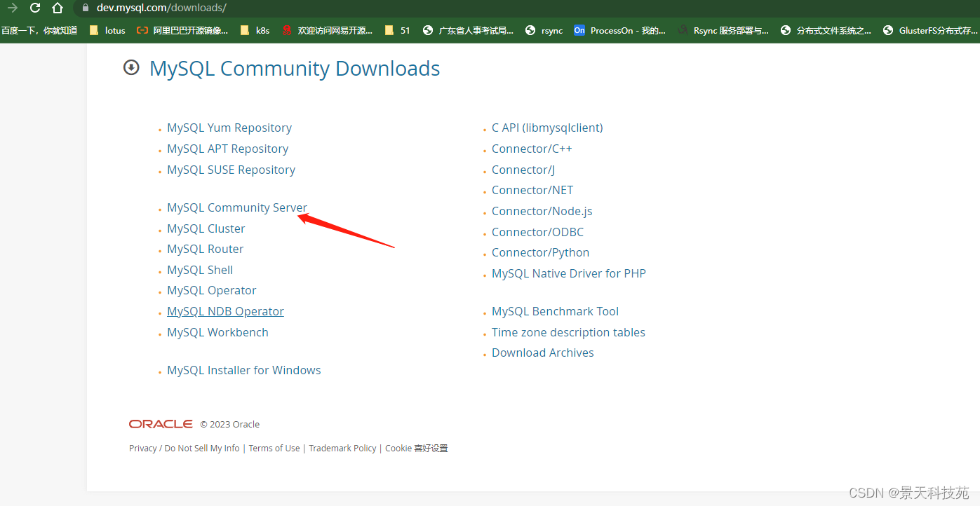Click the padlock site security icon

(x=86, y=8)
